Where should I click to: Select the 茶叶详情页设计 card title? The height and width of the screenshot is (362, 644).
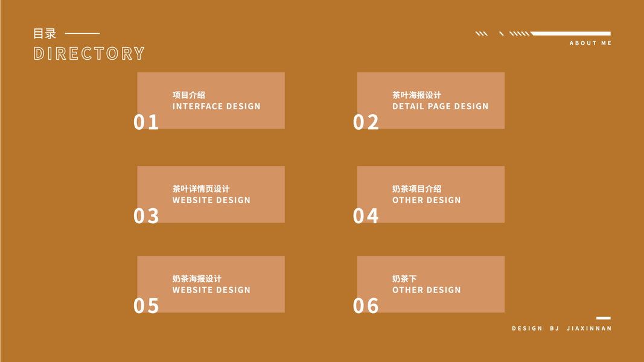click(201, 189)
